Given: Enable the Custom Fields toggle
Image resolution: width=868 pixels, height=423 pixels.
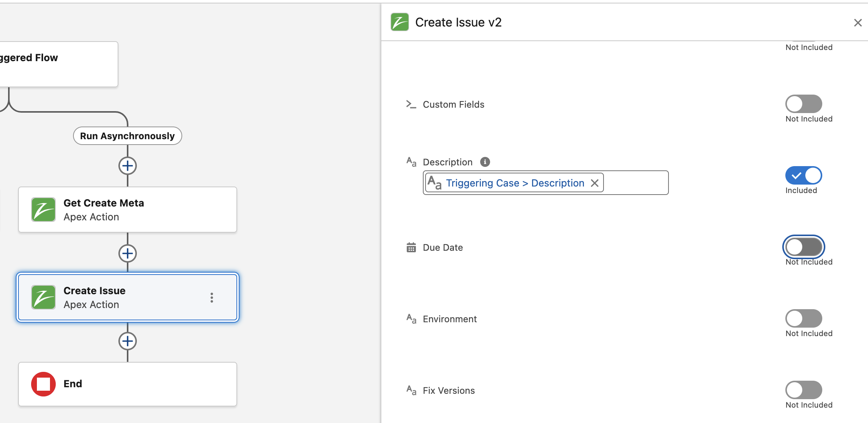Looking at the screenshot, I should pos(803,104).
